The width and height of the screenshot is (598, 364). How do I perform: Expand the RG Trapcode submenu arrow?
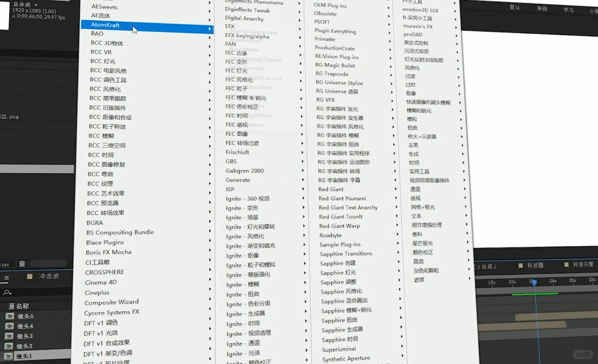pyautogui.click(x=391, y=75)
